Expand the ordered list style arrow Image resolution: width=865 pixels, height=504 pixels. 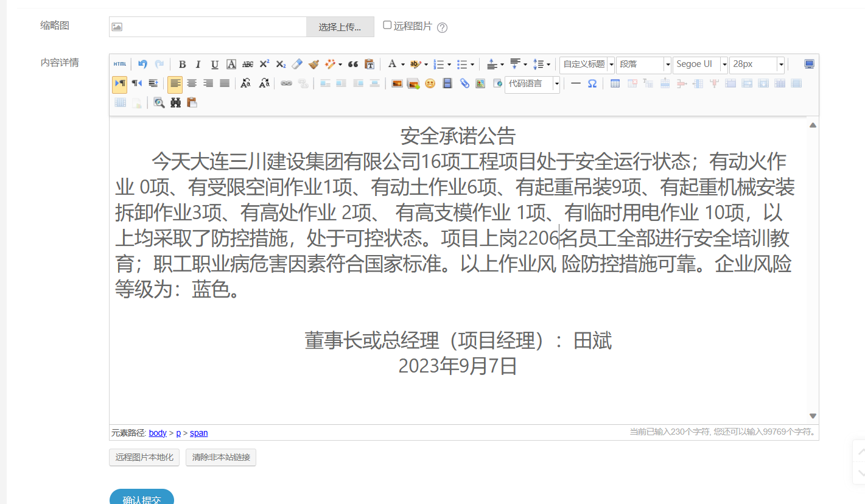coord(449,64)
